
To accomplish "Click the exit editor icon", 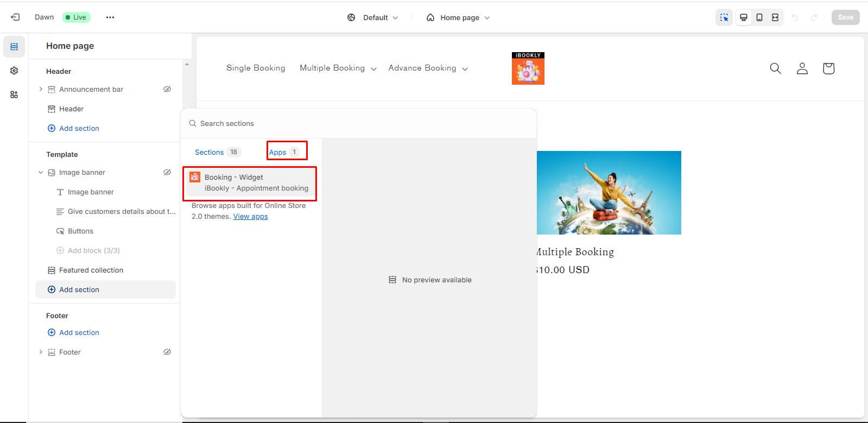I will pyautogui.click(x=15, y=17).
